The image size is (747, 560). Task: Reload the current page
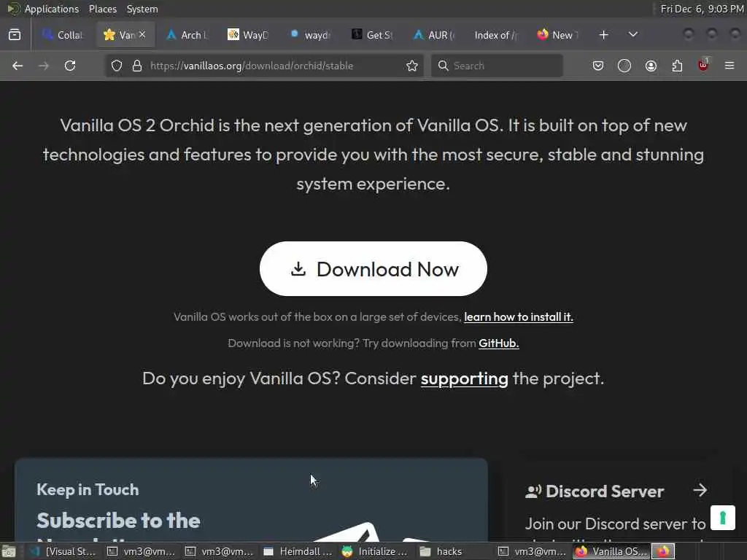pos(70,66)
